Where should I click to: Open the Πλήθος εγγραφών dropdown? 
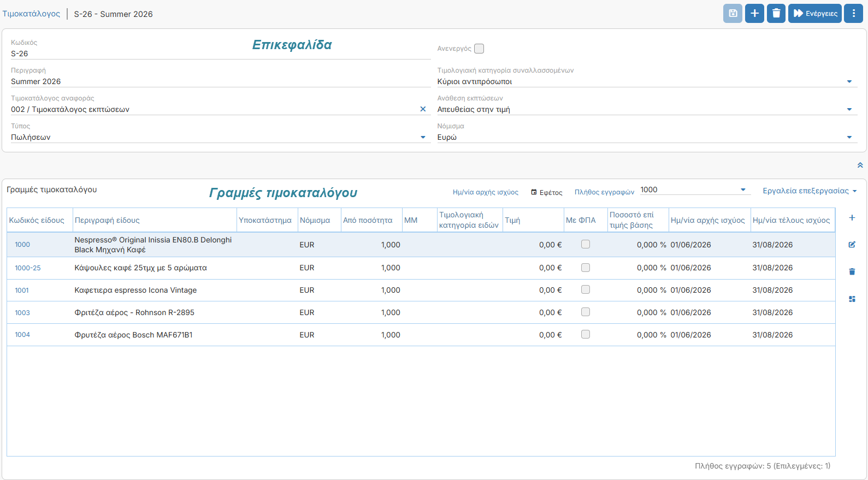tap(694, 189)
